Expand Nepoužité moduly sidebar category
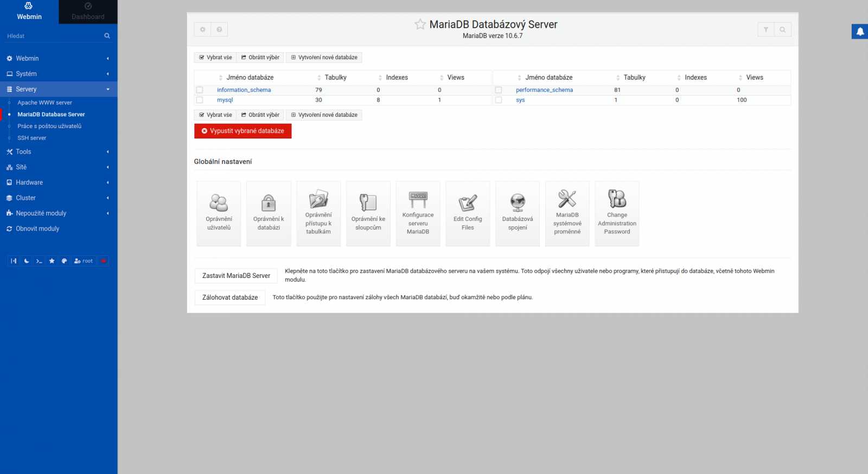This screenshot has width=868, height=474. point(59,213)
